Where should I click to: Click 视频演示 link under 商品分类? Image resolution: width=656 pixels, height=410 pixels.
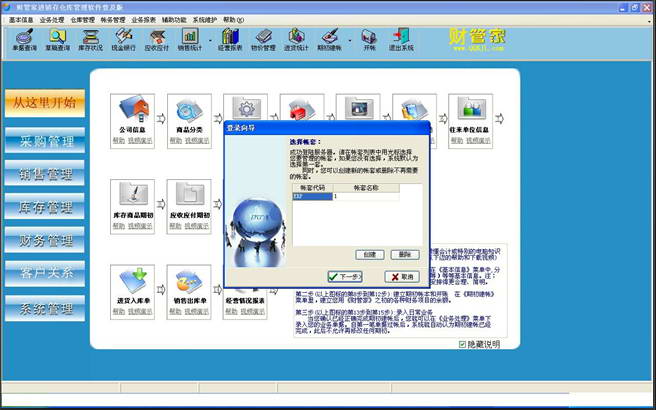click(x=197, y=141)
